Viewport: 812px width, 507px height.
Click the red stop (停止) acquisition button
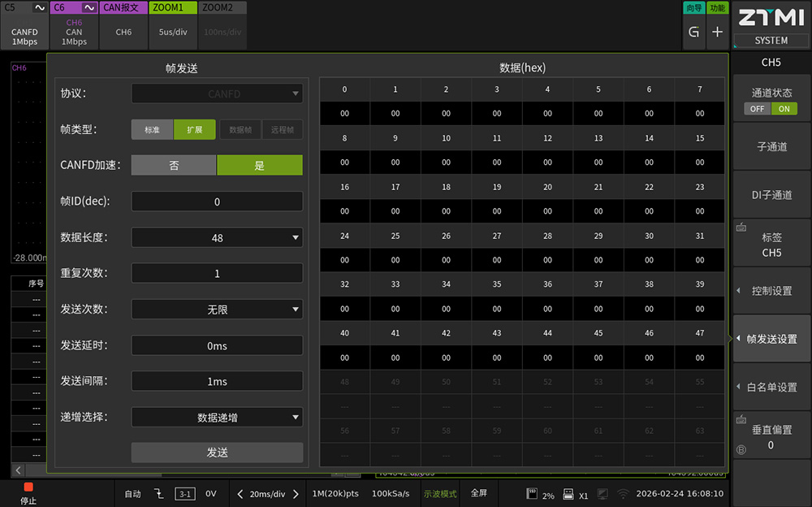(28, 492)
